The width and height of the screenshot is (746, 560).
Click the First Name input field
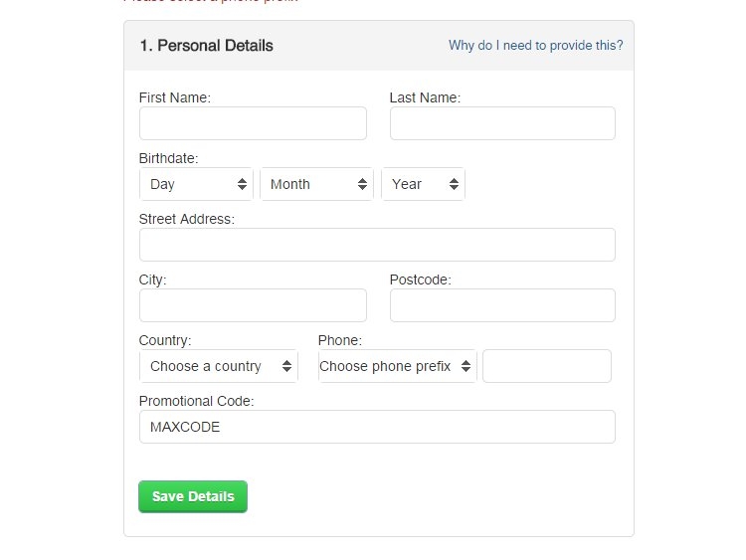[253, 123]
